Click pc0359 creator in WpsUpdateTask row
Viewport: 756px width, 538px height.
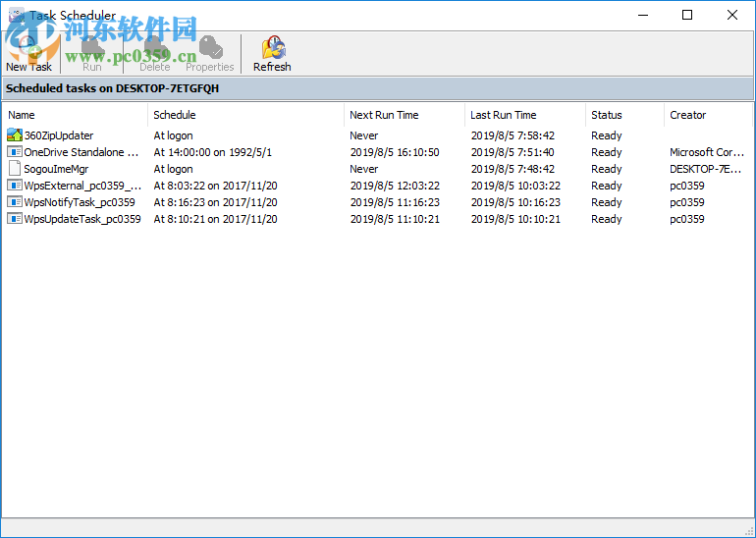coord(687,219)
